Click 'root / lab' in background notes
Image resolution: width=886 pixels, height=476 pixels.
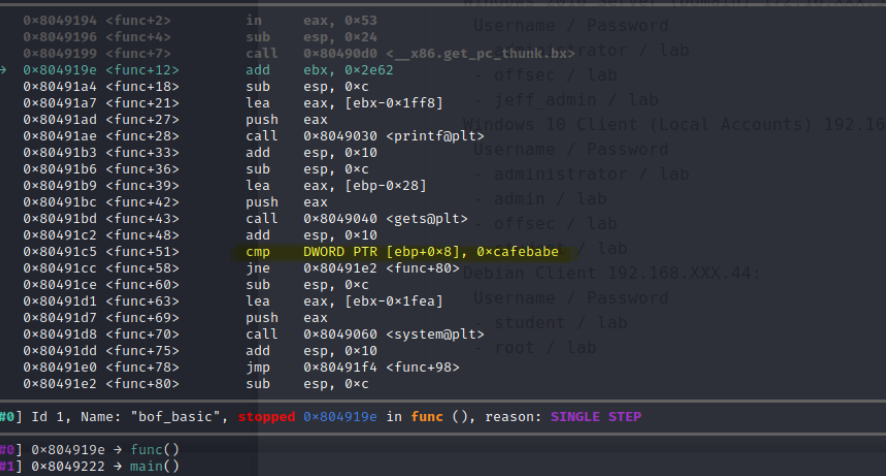pyautogui.click(x=545, y=348)
